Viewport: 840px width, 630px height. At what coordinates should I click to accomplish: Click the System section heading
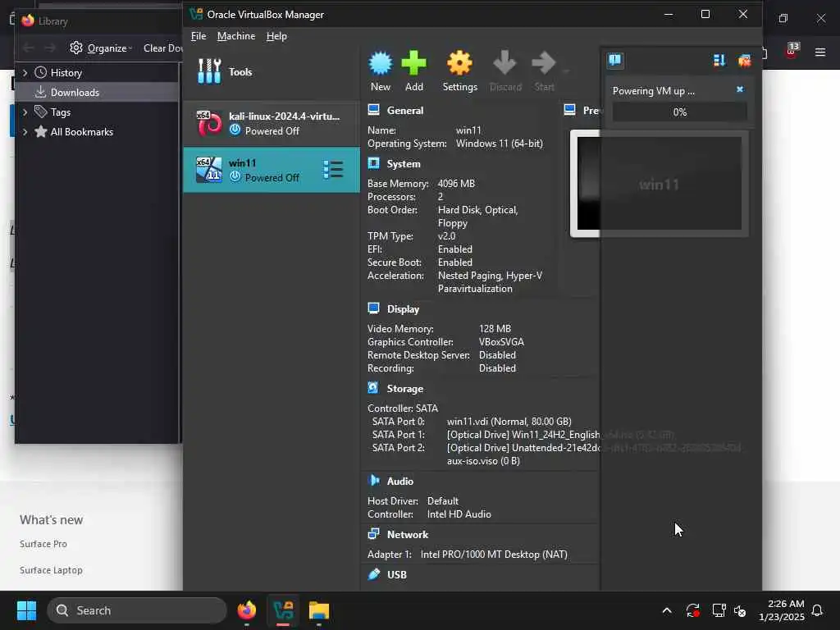tap(404, 164)
